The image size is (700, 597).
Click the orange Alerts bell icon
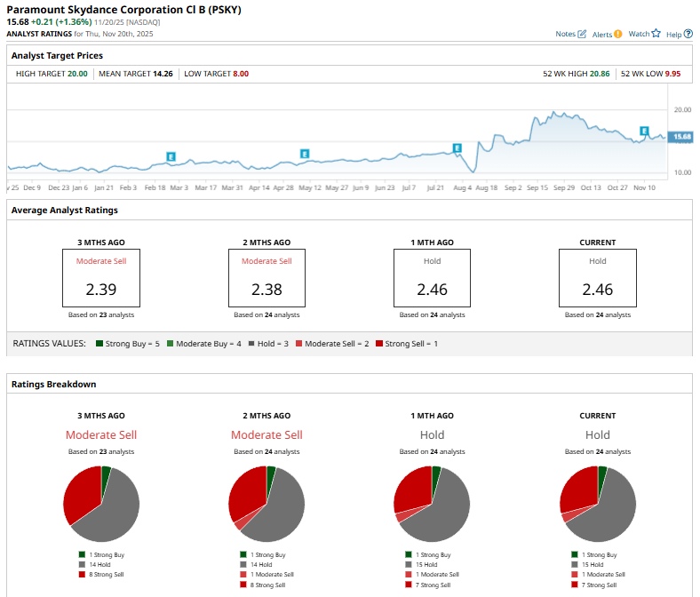617,34
